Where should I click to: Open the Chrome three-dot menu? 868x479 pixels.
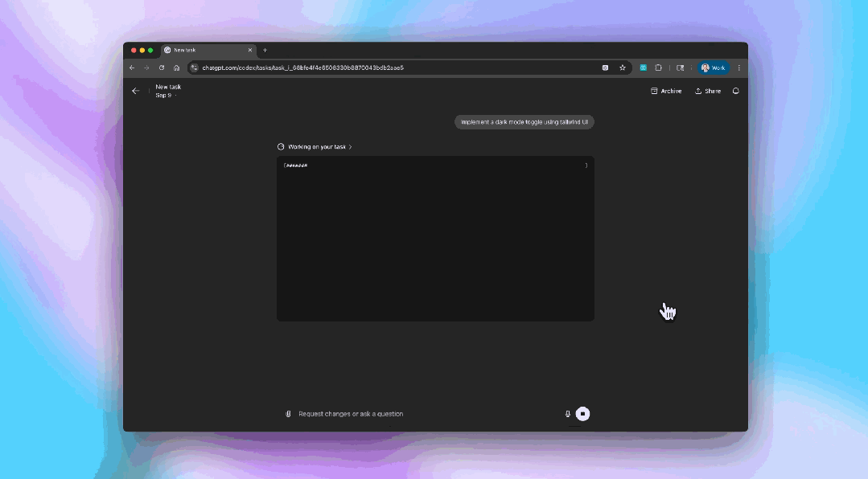pos(739,68)
